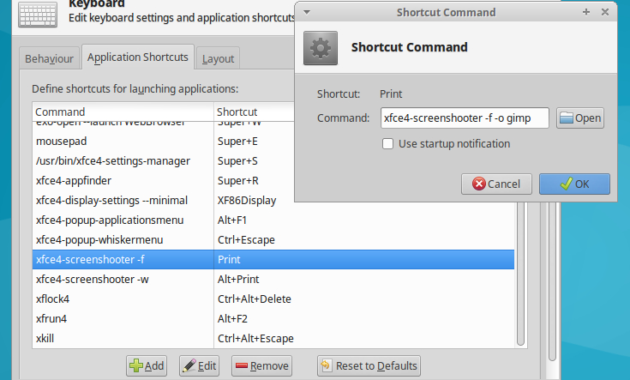Cancel the shortcut command dialog
Screen dimensions: 630x380
point(497,184)
